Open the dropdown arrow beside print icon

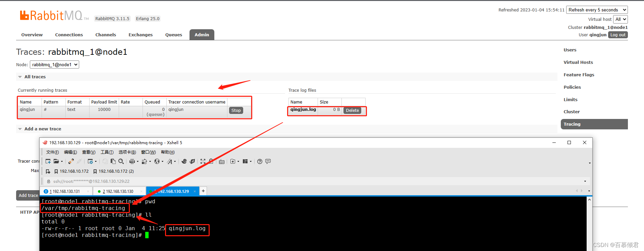138,161
